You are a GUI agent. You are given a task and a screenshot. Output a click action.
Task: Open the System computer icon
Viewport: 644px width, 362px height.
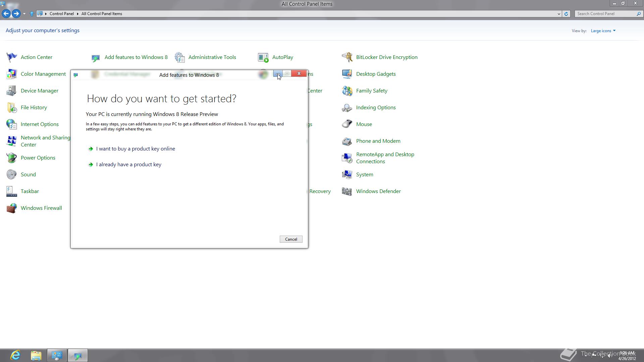pos(347,175)
